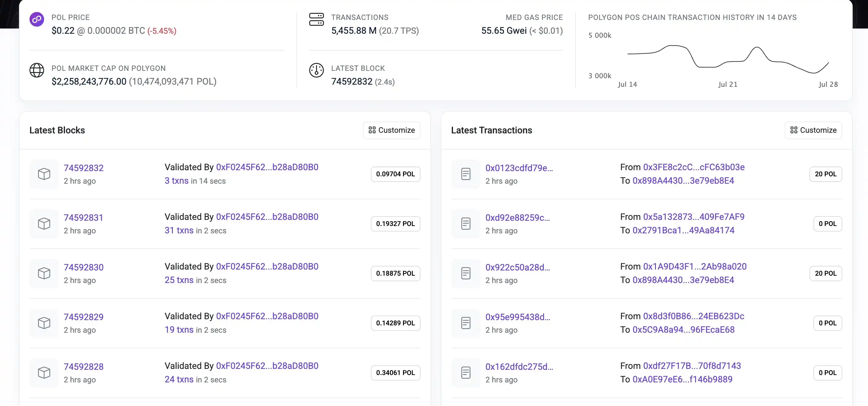The image size is (868, 406).
Task: Open validator address on block 74592828 row
Action: [x=267, y=366]
